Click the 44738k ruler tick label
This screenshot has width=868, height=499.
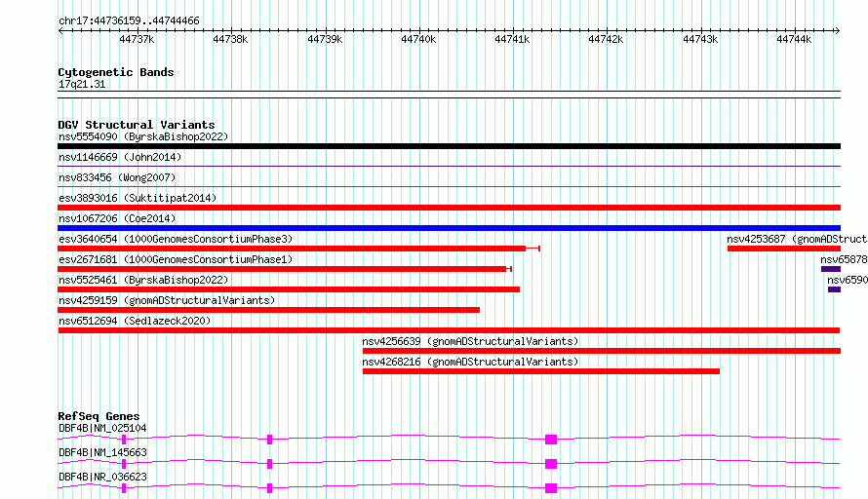(230, 39)
